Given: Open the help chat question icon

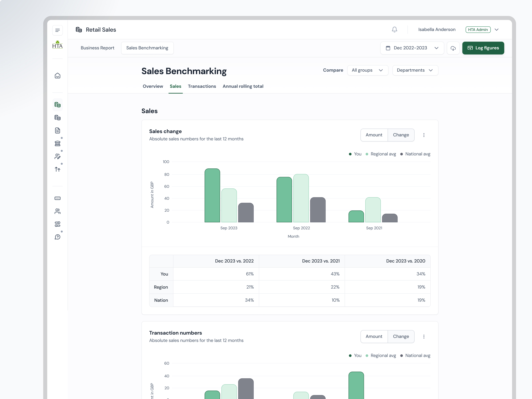Looking at the screenshot, I should tap(58, 237).
